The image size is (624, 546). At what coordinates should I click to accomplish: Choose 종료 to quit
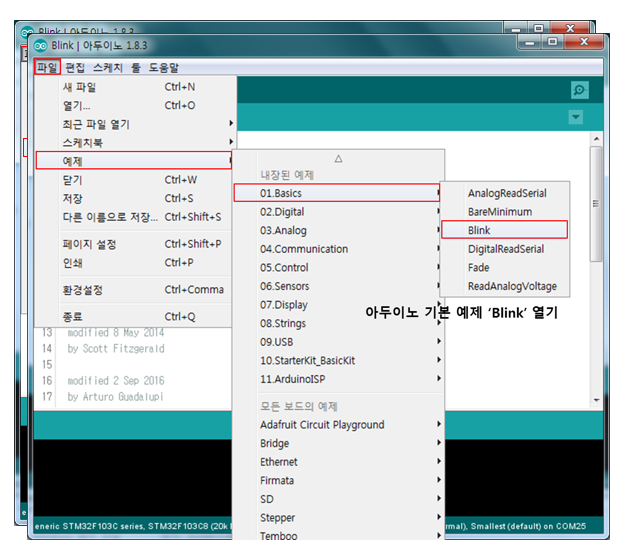coord(134,317)
